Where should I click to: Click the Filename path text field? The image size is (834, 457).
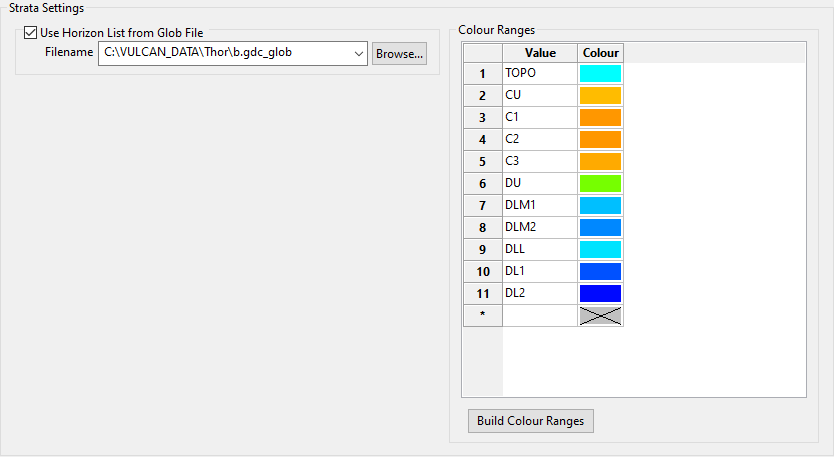click(225, 53)
